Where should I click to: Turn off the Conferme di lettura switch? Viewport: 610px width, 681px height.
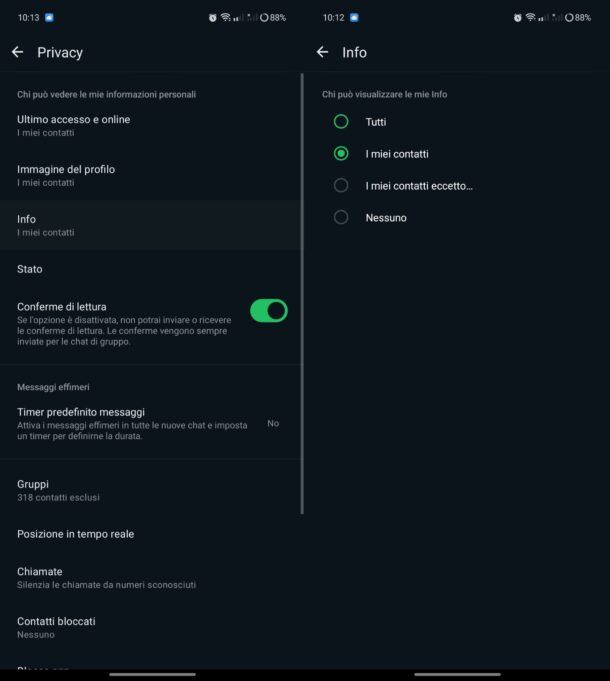pos(269,311)
